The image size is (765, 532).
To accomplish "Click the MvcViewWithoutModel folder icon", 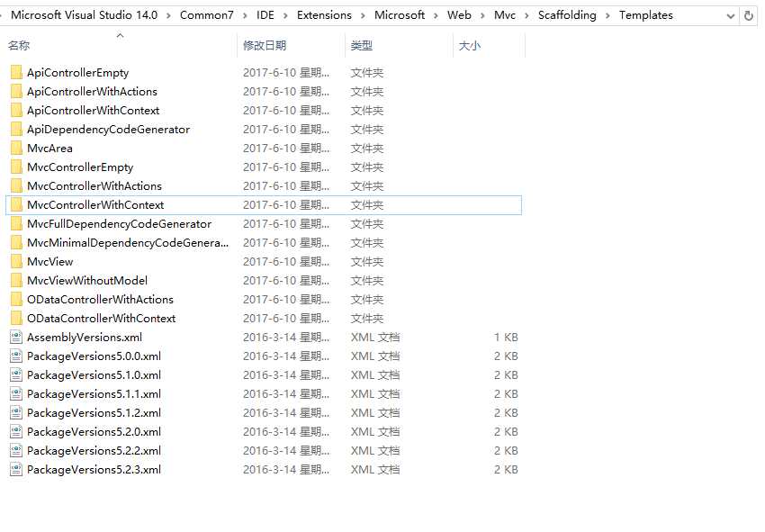I will pos(16,281).
